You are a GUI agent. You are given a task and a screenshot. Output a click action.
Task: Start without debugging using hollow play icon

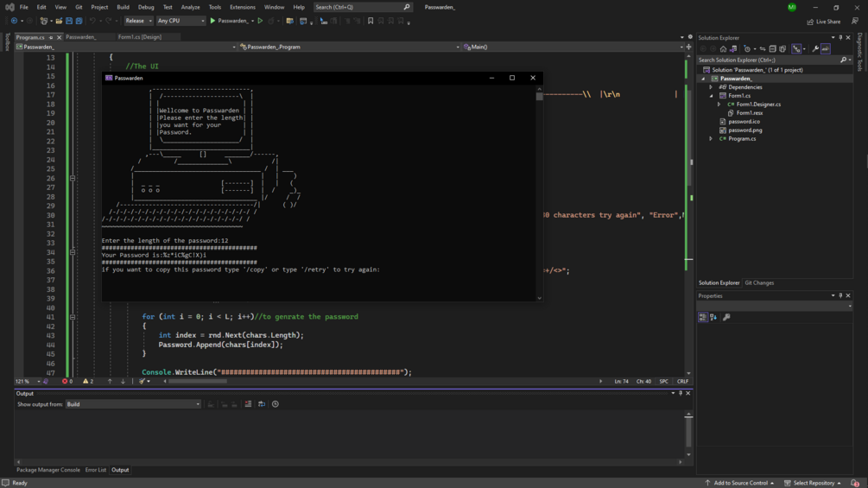click(x=260, y=21)
